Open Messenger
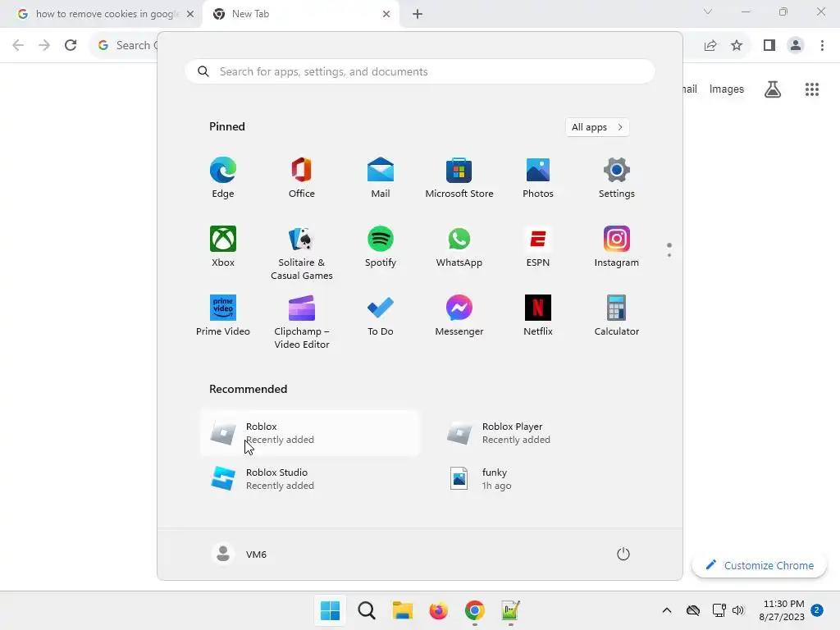This screenshot has height=630, width=840. click(459, 316)
